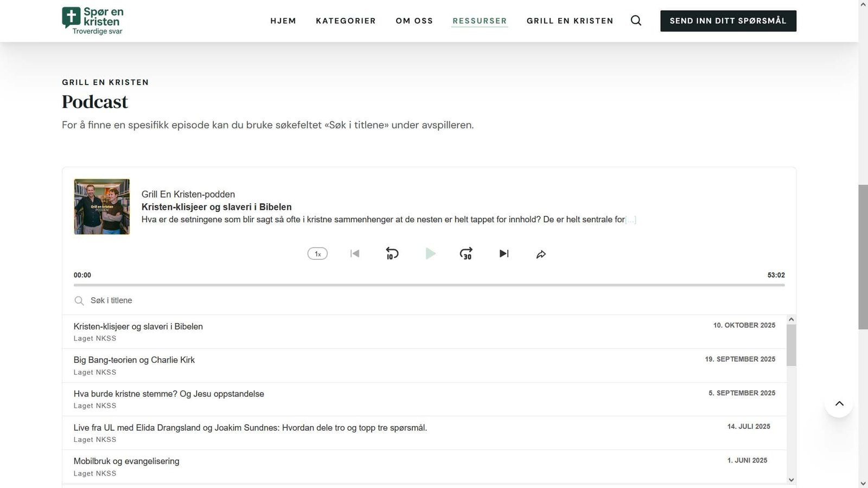This screenshot has height=488, width=868.
Task: Play the podcast episode
Action: tap(430, 253)
